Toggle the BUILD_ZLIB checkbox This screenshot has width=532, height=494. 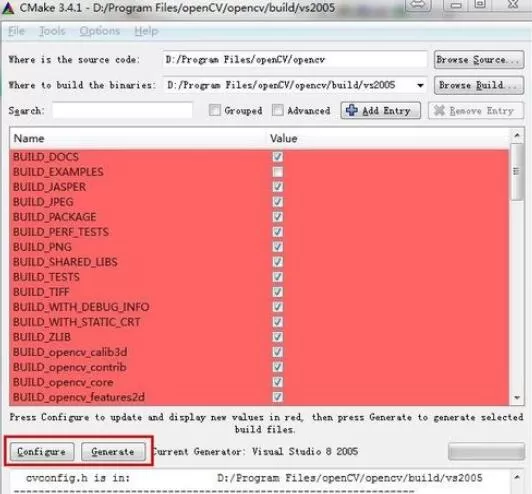(x=278, y=337)
